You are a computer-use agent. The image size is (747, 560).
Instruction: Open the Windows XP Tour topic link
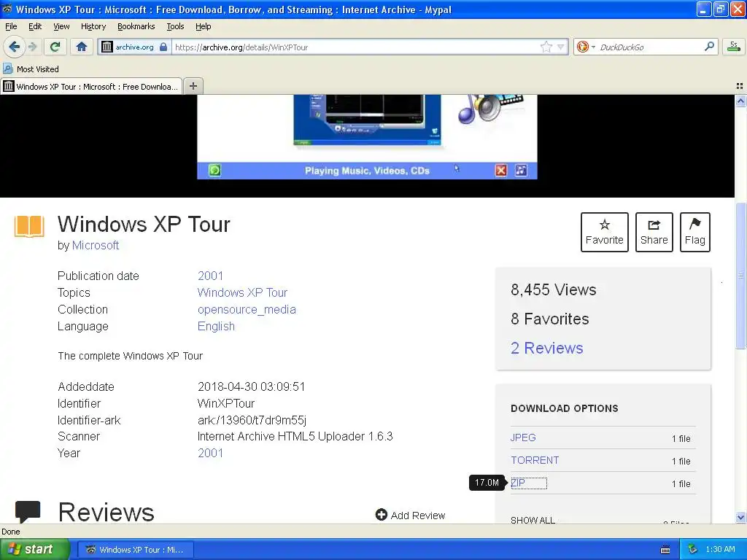(x=242, y=292)
